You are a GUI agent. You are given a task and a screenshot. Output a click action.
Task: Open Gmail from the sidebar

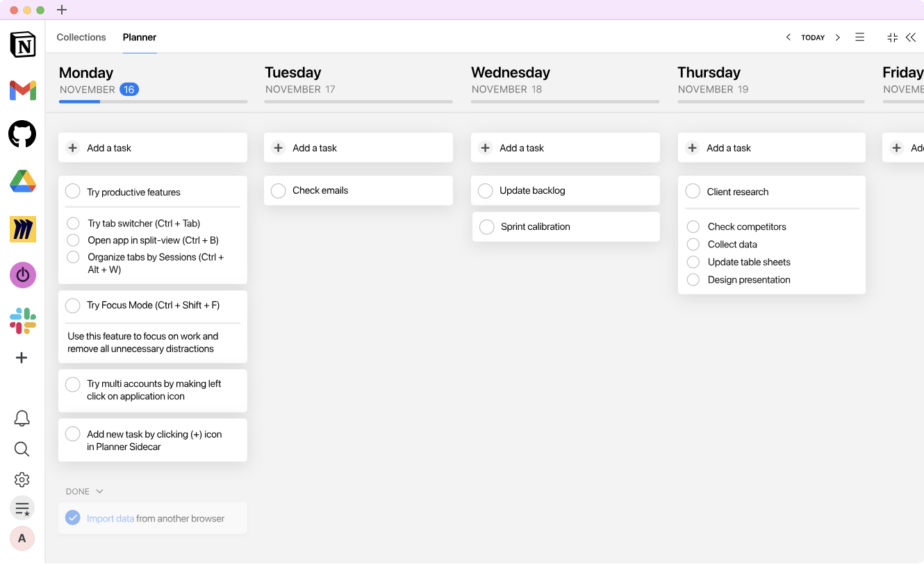[x=23, y=90]
